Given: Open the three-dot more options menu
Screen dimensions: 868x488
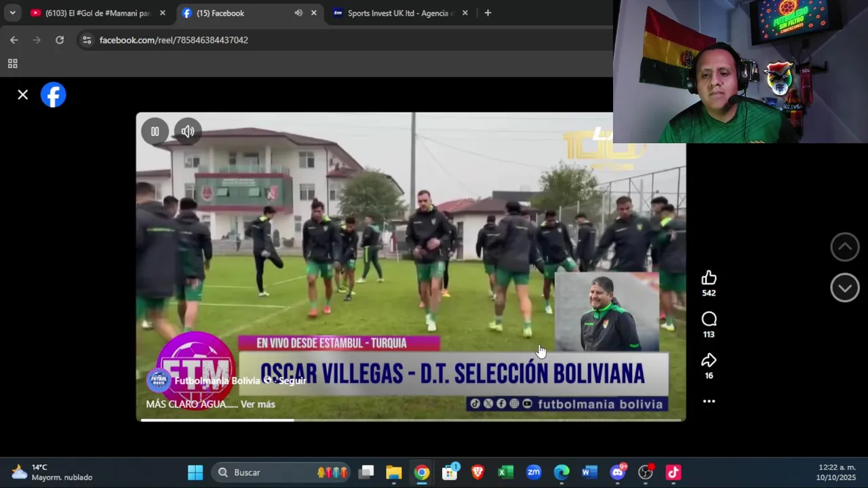Looking at the screenshot, I should click(709, 401).
